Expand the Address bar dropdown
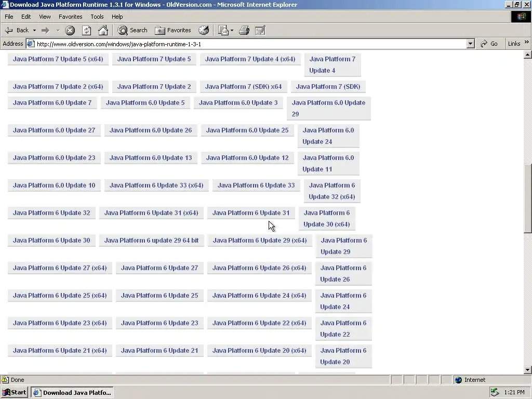Viewport: 532px width, 399px height. 470,44
